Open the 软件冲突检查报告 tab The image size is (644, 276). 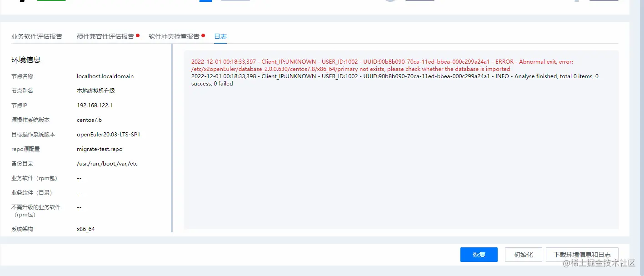[x=174, y=36]
